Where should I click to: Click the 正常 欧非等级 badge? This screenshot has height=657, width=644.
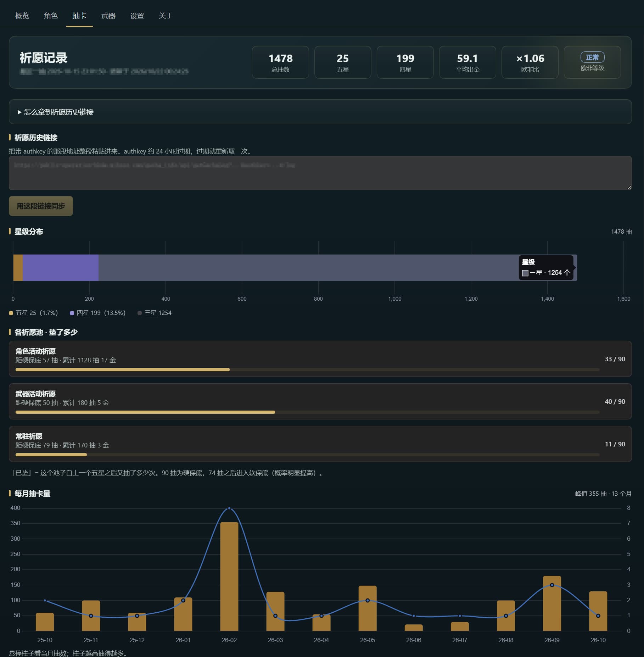click(x=592, y=62)
